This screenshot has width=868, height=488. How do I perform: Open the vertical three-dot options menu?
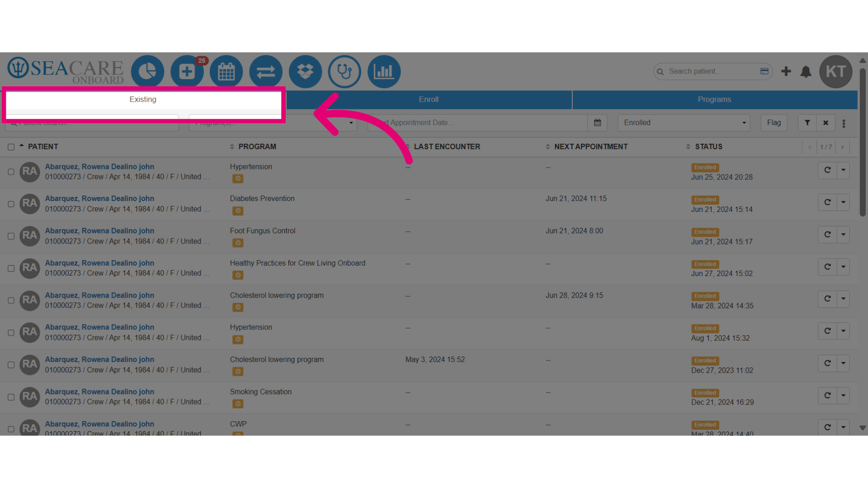pos(844,123)
